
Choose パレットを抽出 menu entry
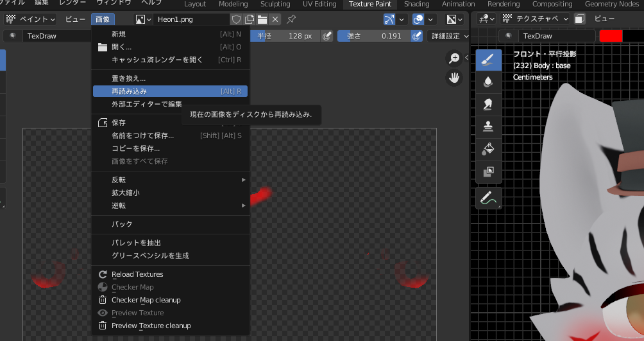pyautogui.click(x=171, y=243)
